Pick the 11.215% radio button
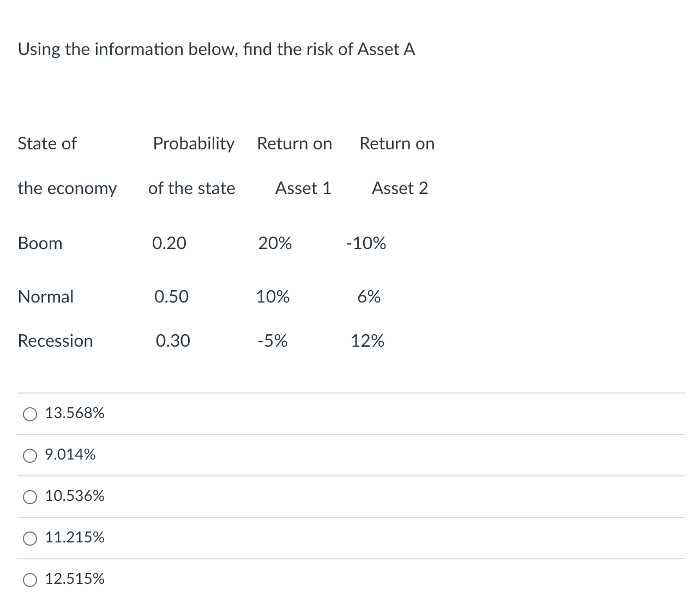The width and height of the screenshot is (699, 616). click(31, 539)
